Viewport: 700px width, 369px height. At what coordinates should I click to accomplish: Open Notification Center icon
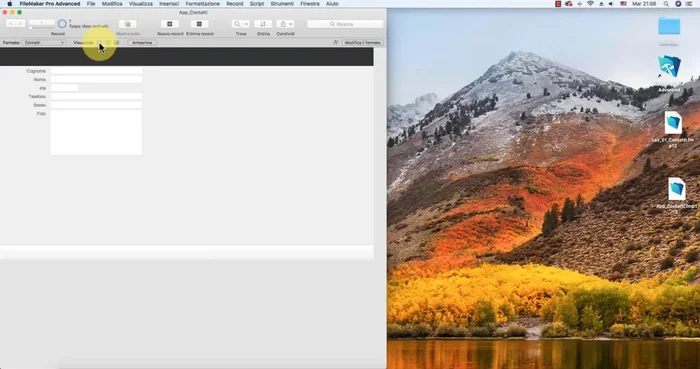tap(689, 4)
